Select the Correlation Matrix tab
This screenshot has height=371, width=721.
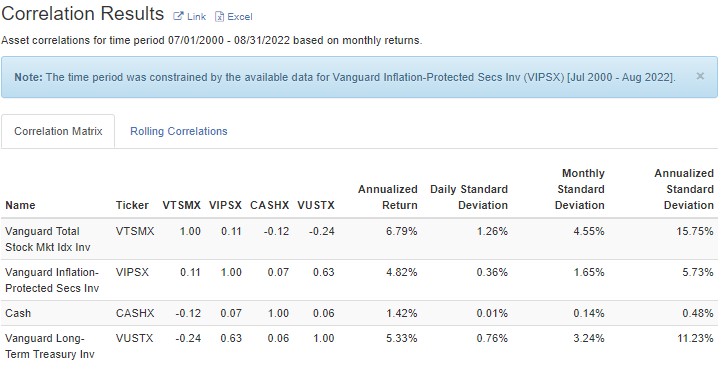(x=58, y=131)
